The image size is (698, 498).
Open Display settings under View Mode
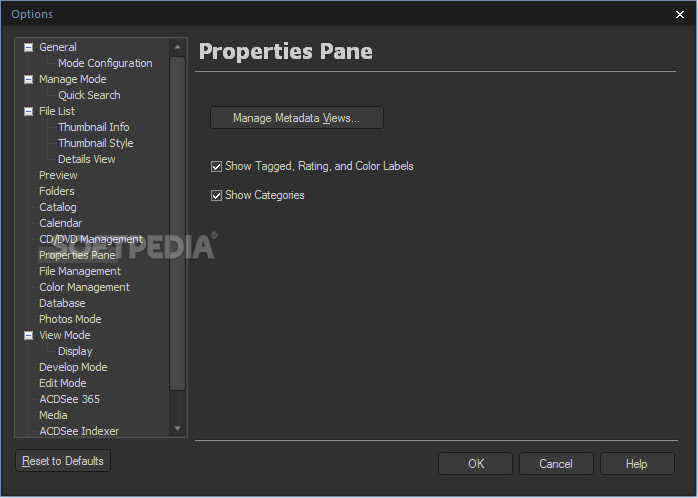[75, 351]
